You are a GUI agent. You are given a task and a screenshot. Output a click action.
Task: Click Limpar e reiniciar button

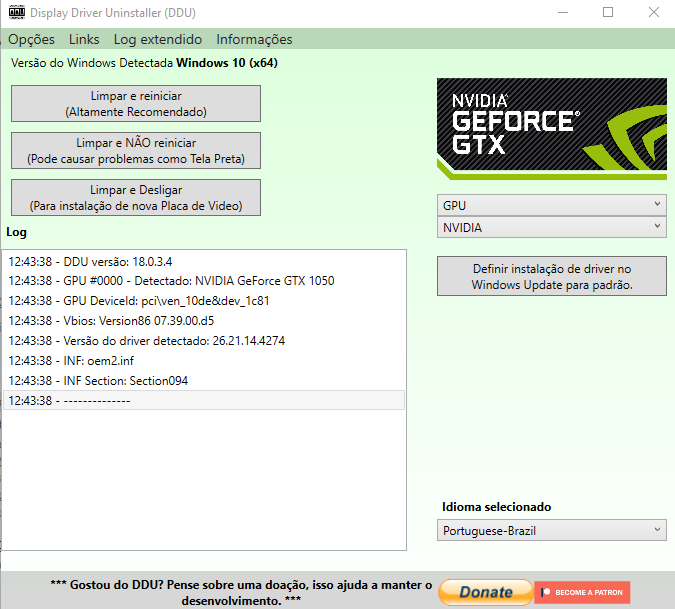136,104
